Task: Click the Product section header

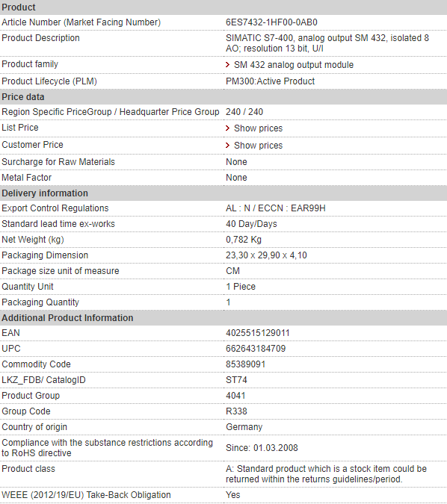Action: [x=223, y=7]
